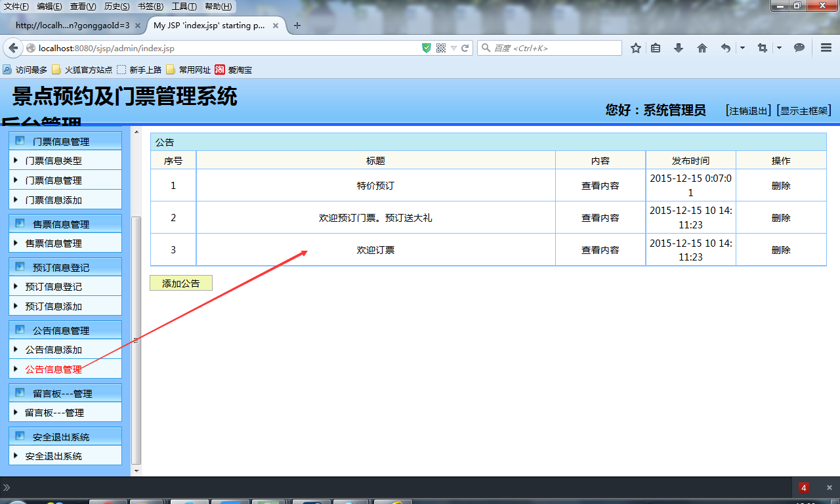
Task: Click the sidebar scrollbar down arrow
Action: [x=136, y=471]
